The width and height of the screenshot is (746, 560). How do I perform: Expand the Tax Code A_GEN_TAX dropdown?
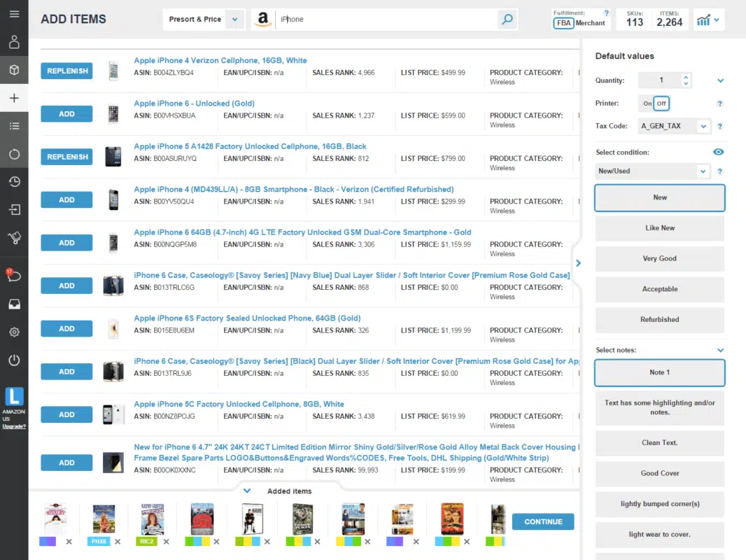point(703,127)
